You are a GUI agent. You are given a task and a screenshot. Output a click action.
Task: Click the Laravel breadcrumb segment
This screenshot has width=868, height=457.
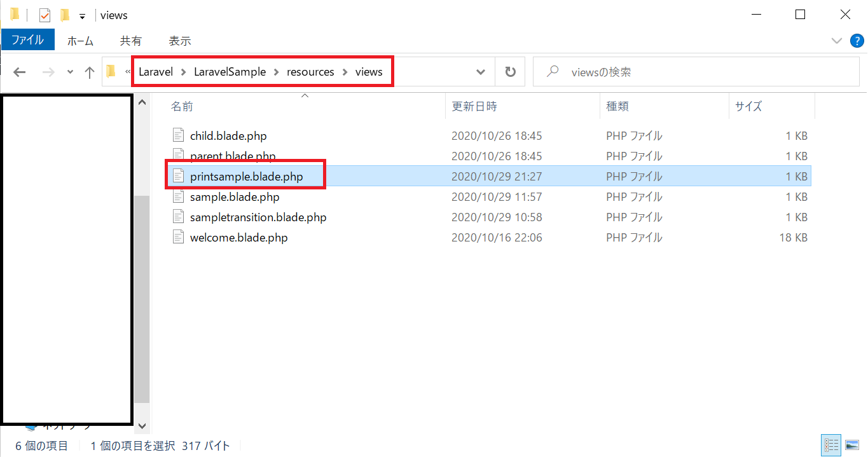point(156,72)
